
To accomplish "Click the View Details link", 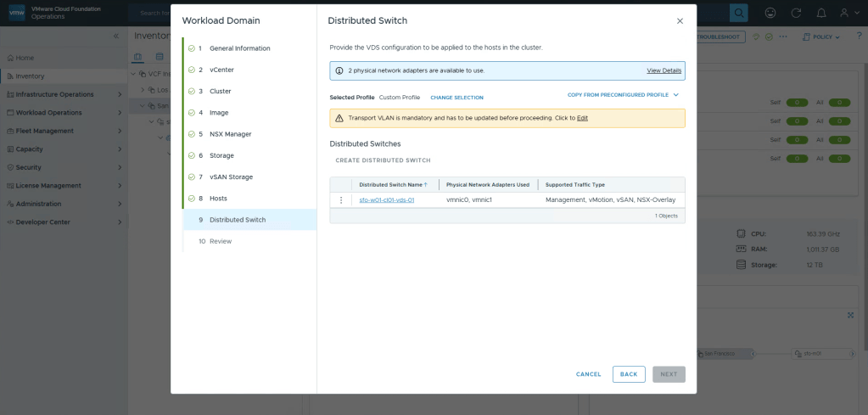I will click(664, 70).
